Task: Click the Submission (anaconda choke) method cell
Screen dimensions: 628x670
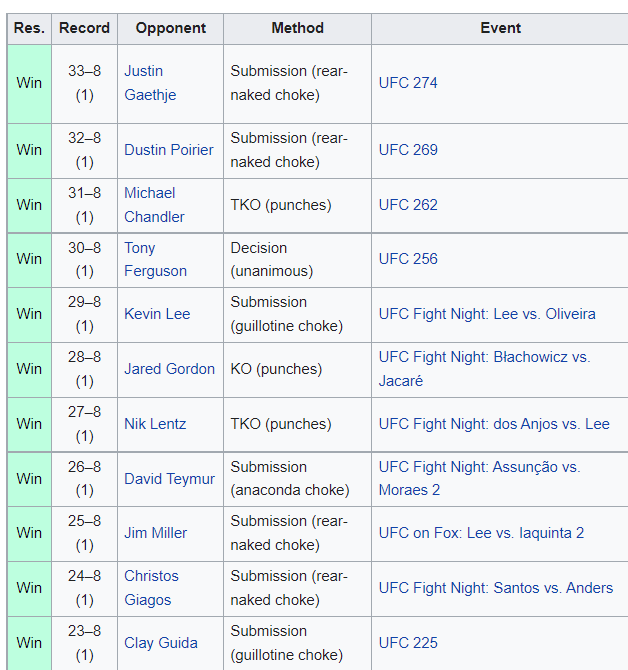Action: pos(297,479)
